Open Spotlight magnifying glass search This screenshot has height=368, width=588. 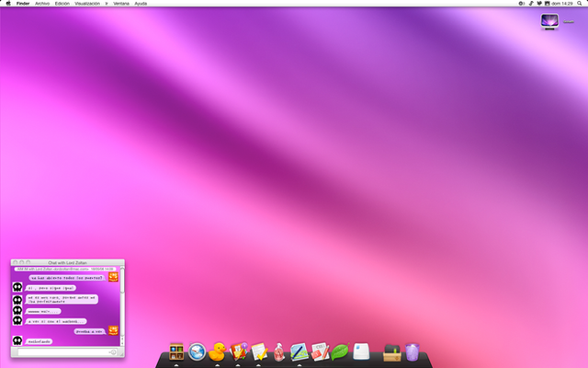[x=580, y=4]
